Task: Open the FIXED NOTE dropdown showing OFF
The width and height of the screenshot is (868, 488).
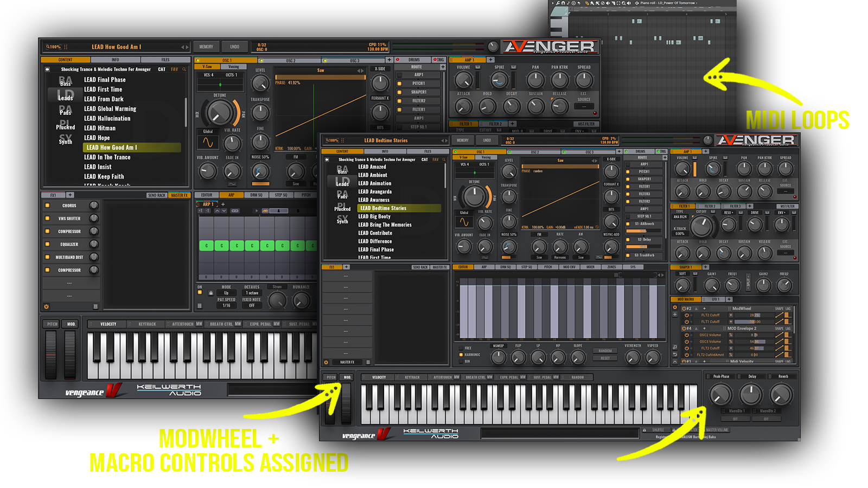Action: coord(252,305)
